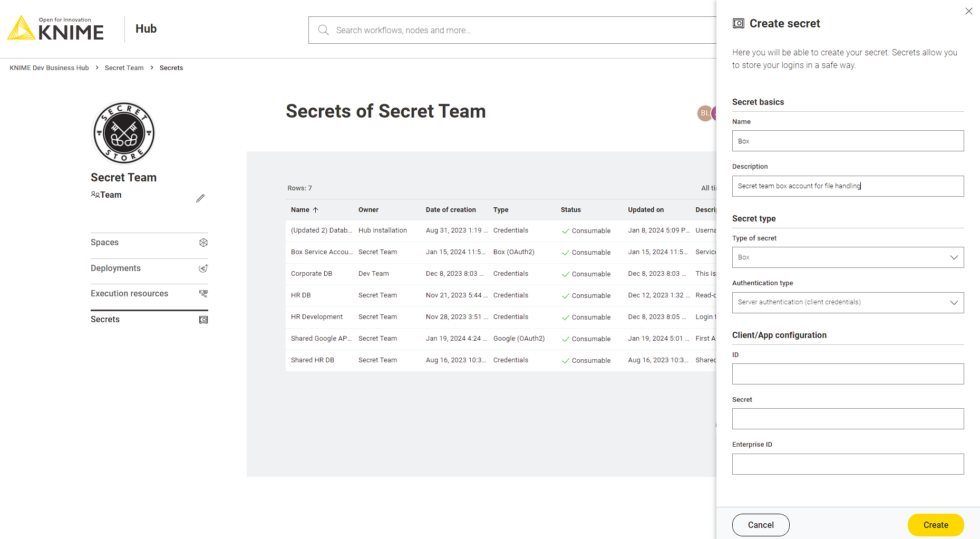
Task: Select the HR Development row name
Action: point(317,317)
